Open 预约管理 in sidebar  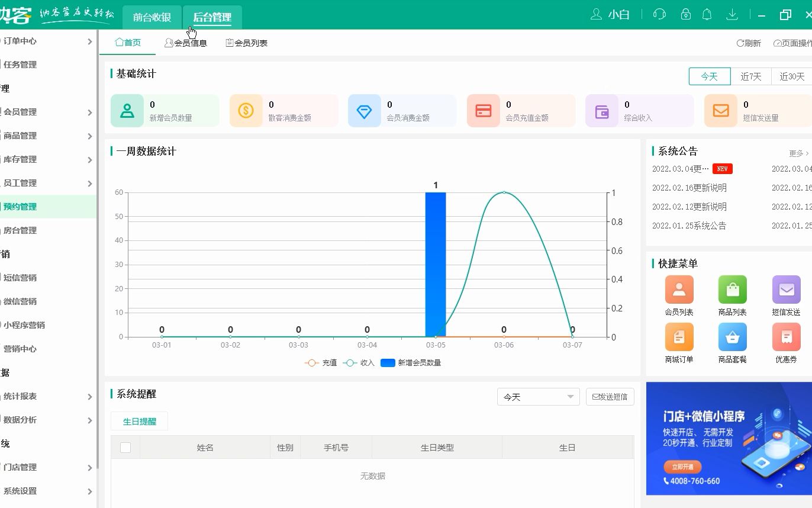click(x=47, y=207)
